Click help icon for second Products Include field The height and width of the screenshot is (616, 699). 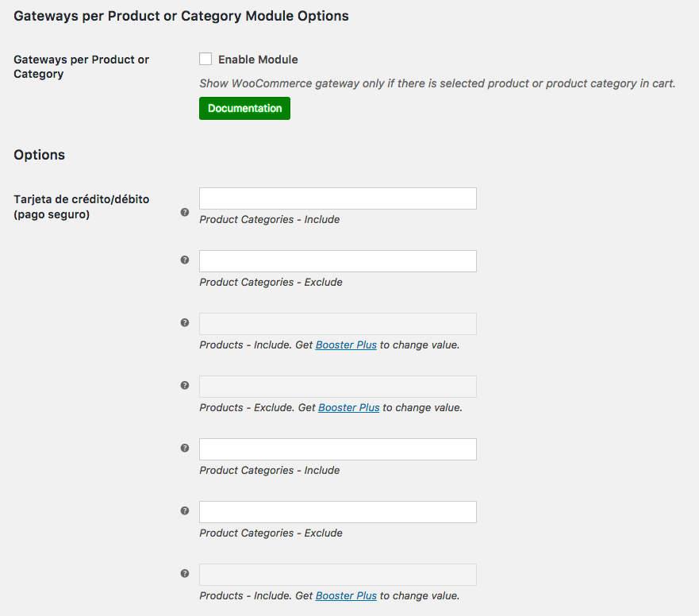click(185, 573)
